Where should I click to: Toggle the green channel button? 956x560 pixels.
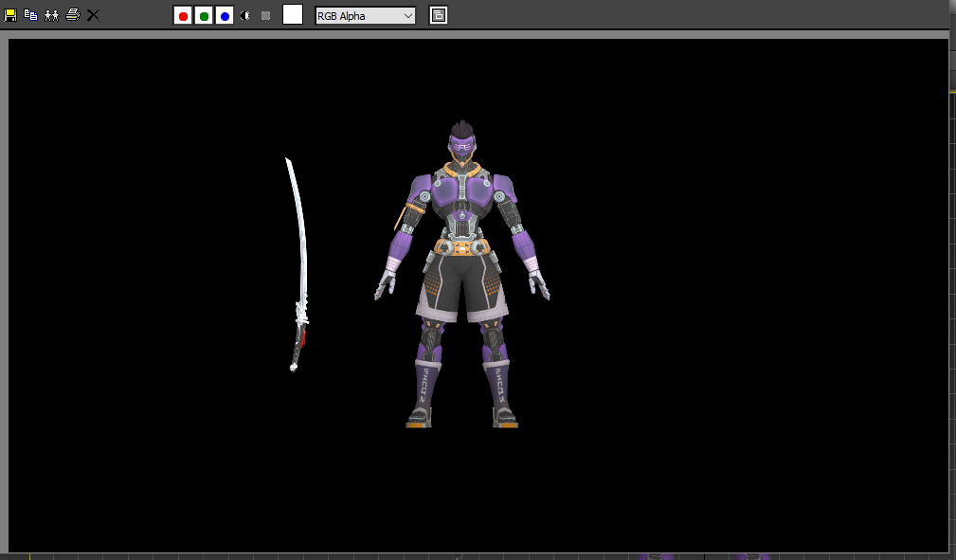coord(204,15)
